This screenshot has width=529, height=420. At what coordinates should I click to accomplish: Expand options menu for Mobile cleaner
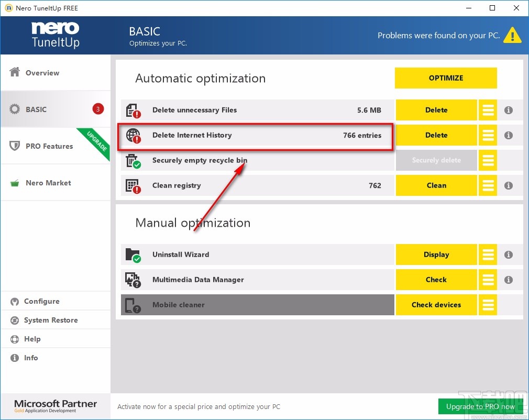click(x=488, y=305)
